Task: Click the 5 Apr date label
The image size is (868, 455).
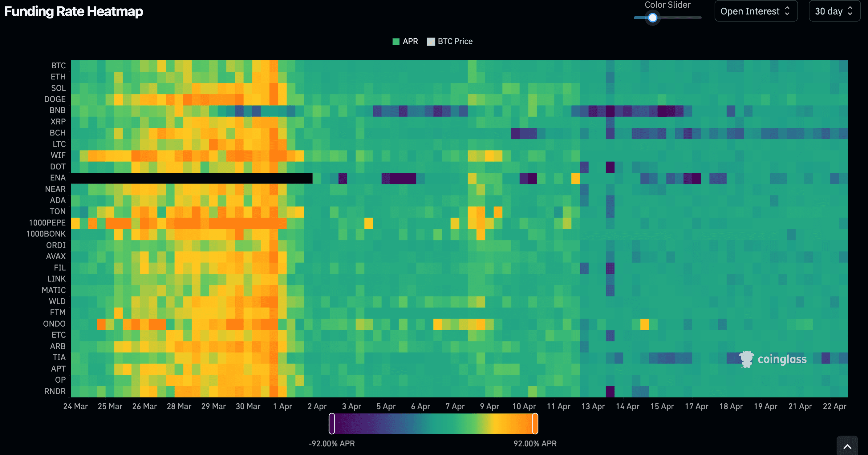Action: (x=386, y=406)
